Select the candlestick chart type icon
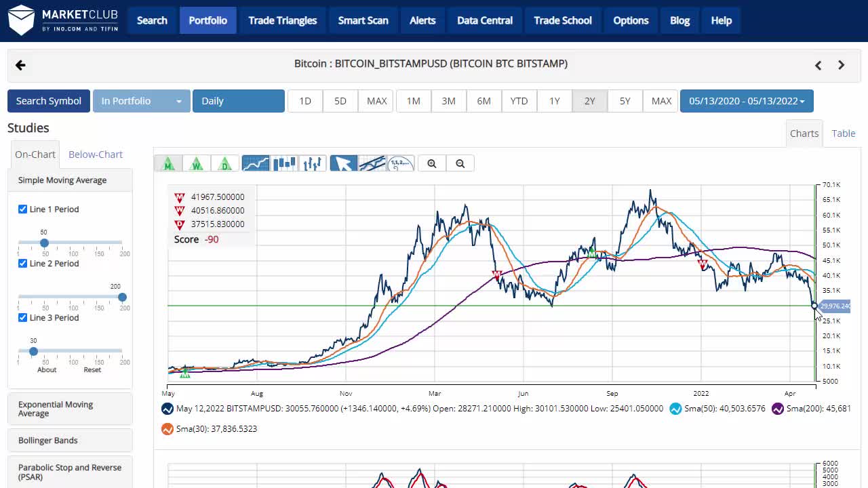The image size is (868, 488). [x=284, y=163]
